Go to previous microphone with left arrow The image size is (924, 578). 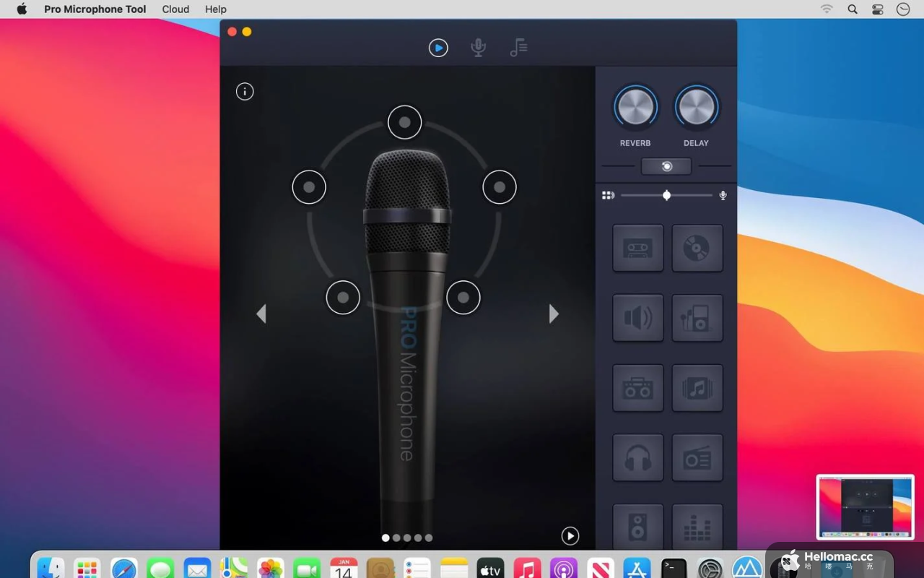261,314
